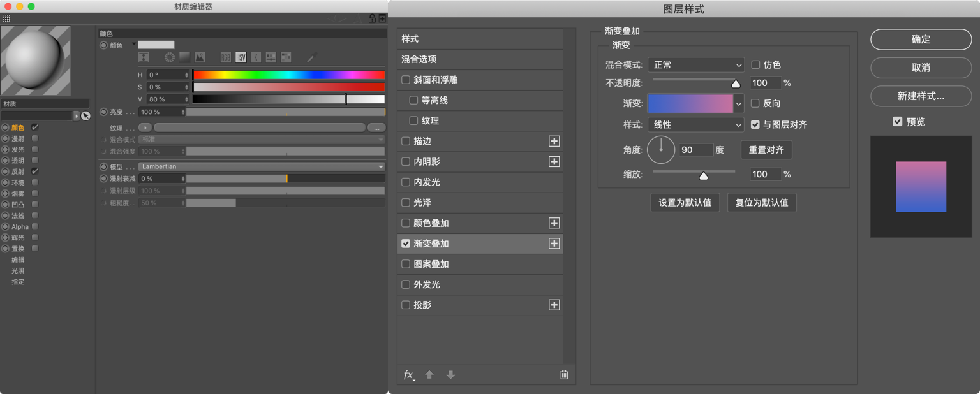Open the 模型 Lambertian dropdown
The image size is (980, 394).
262,166
